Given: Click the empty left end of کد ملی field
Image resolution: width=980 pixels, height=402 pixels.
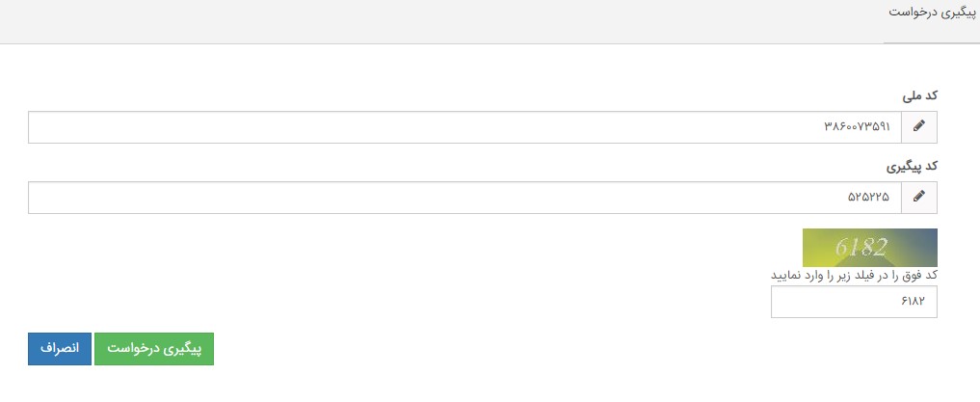Looking at the screenshot, I should pyautogui.click(x=77, y=127).
